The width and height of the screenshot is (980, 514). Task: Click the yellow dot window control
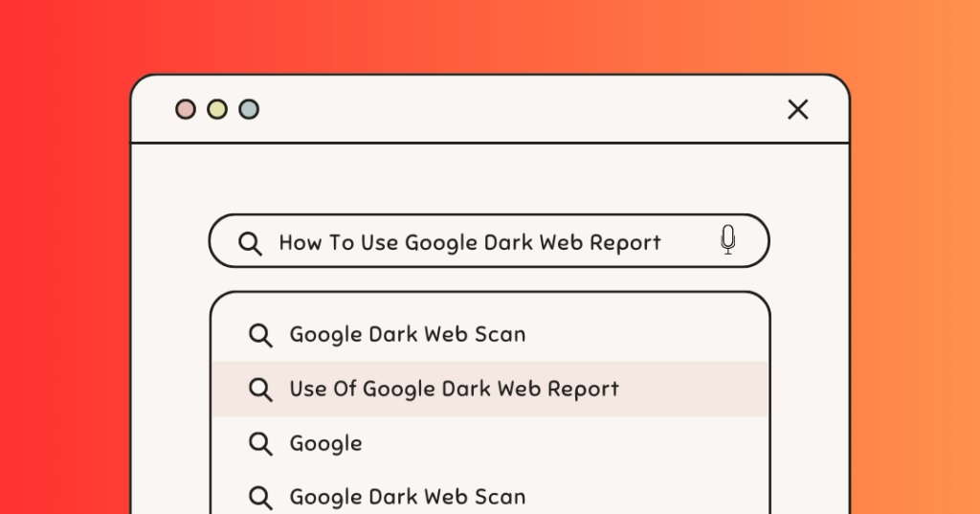pos(217,109)
